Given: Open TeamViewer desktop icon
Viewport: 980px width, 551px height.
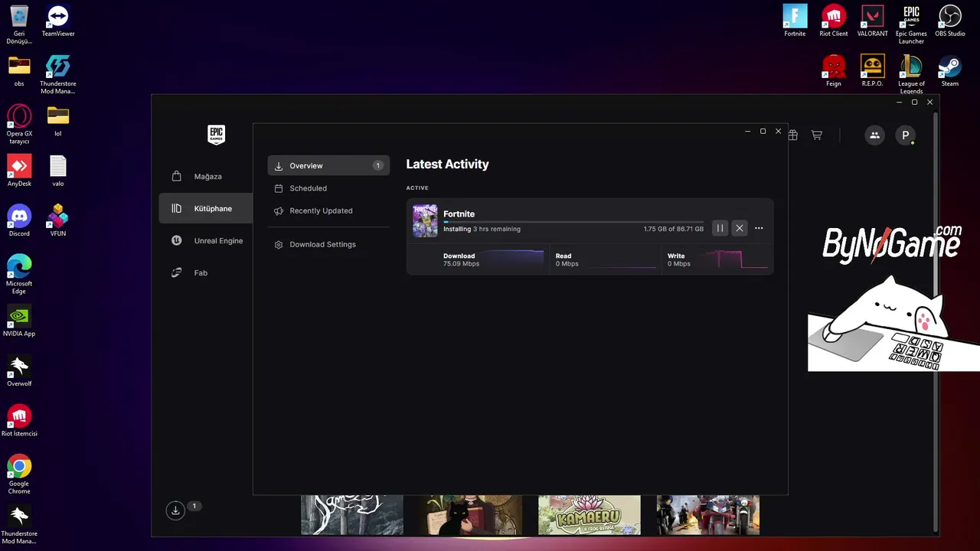Looking at the screenshot, I should tap(58, 21).
